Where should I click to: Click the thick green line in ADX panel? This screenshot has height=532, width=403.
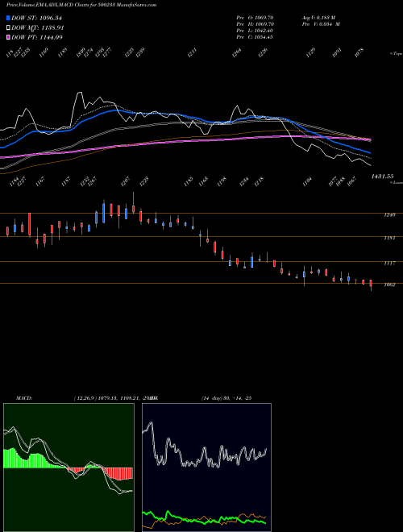pyautogui.click(x=204, y=518)
